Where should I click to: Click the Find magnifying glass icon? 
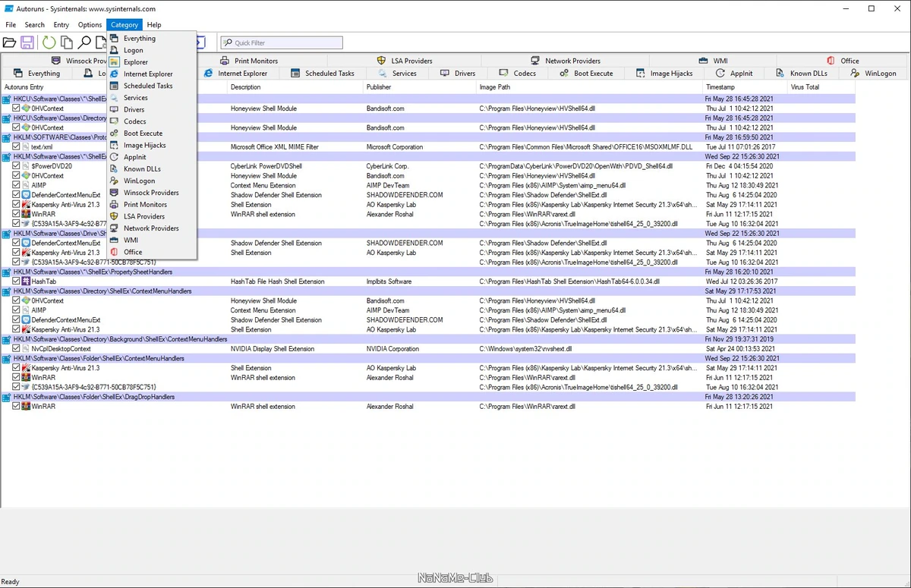(x=84, y=43)
